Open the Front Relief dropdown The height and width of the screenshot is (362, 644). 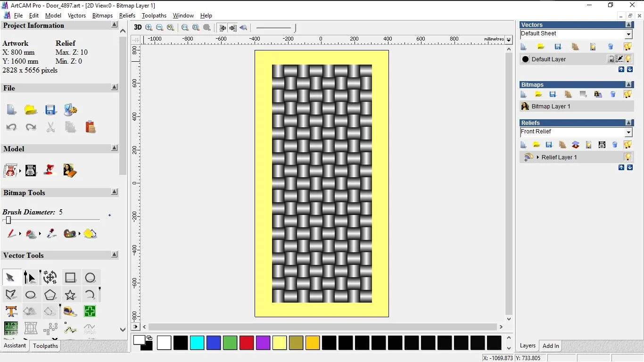(628, 132)
